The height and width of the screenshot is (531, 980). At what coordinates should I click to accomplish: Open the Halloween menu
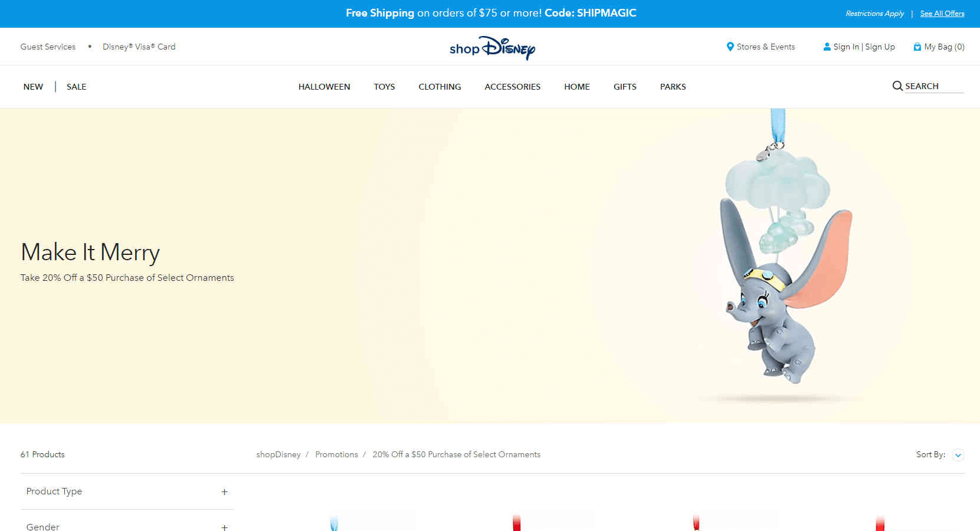coord(324,87)
